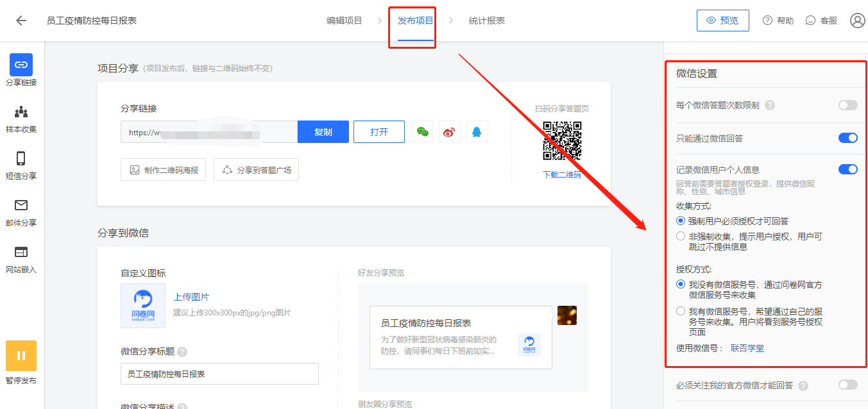Image resolution: width=868 pixels, height=409 pixels.
Task: Select 强制用户必须授权才可回答 radio
Action: click(681, 221)
